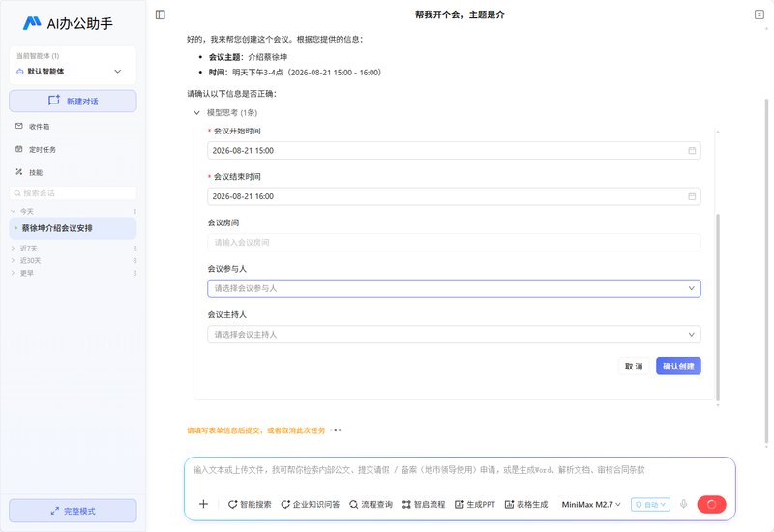Image resolution: width=774 pixels, height=532 pixels.
Task: Edit the meeting end time field
Action: pos(454,196)
